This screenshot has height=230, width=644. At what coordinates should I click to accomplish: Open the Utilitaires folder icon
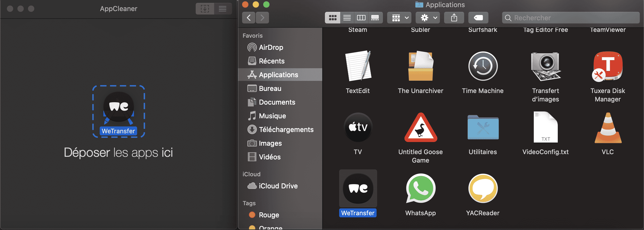pos(483,128)
